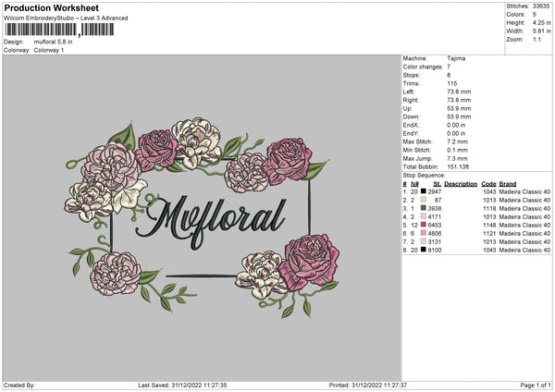Click the black swatch in stop row 8

[x=423, y=250]
